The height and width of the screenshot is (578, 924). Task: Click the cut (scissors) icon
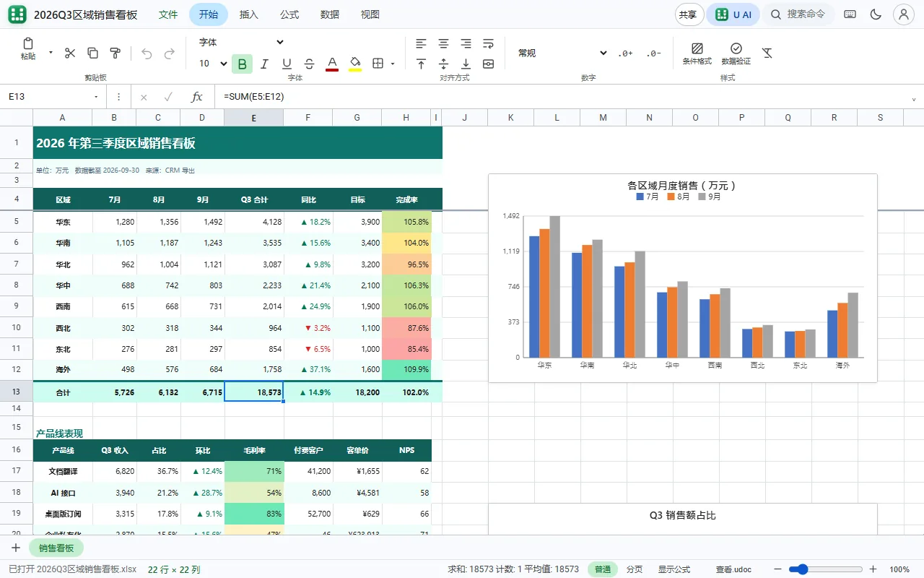pos(70,53)
